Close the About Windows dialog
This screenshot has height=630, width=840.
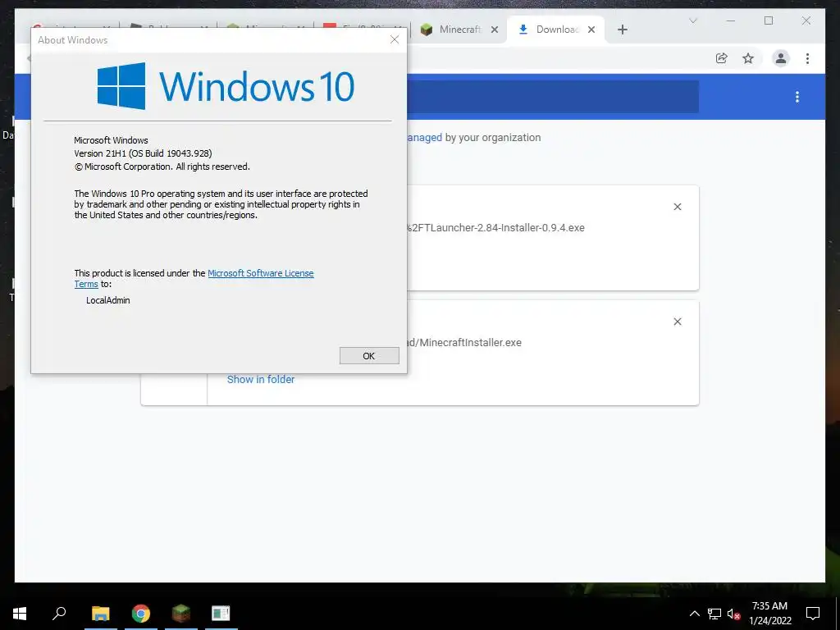coord(395,39)
